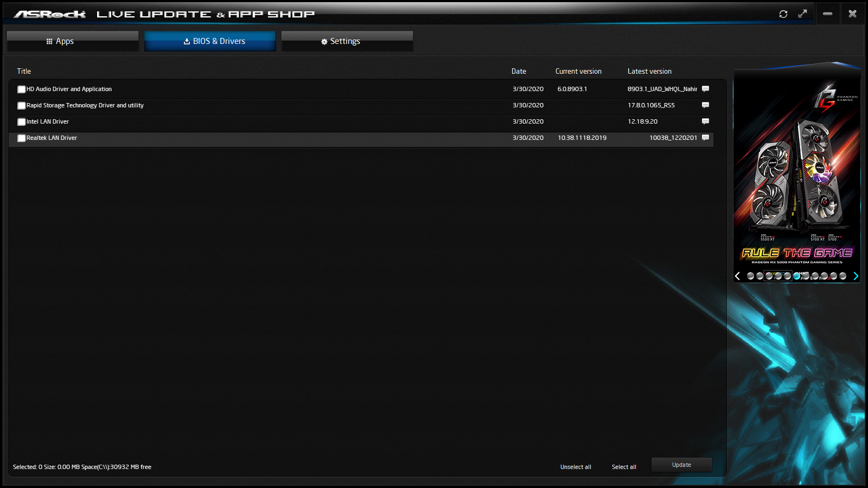Image resolution: width=868 pixels, height=488 pixels.
Task: Select the 'Realtek LAN Driver' title
Action: coord(52,138)
